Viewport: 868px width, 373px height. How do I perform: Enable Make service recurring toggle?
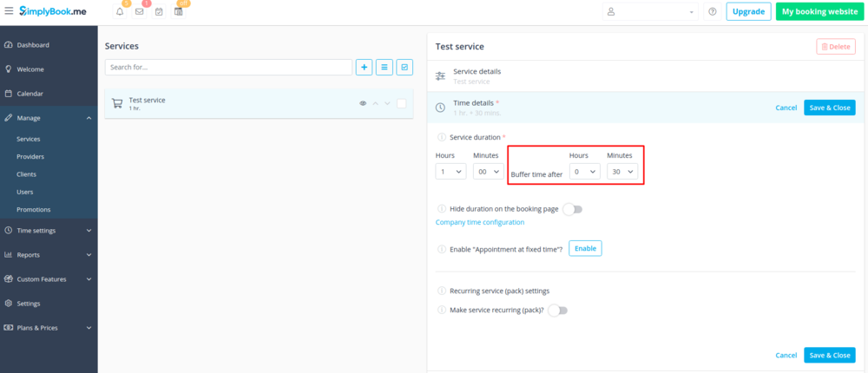(x=557, y=310)
